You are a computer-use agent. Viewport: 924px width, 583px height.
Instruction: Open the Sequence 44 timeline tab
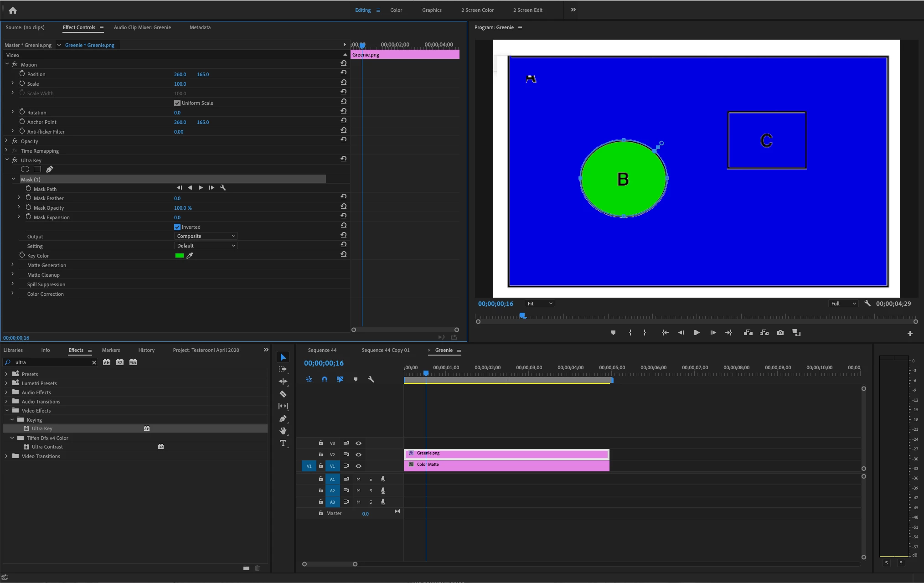coord(322,350)
